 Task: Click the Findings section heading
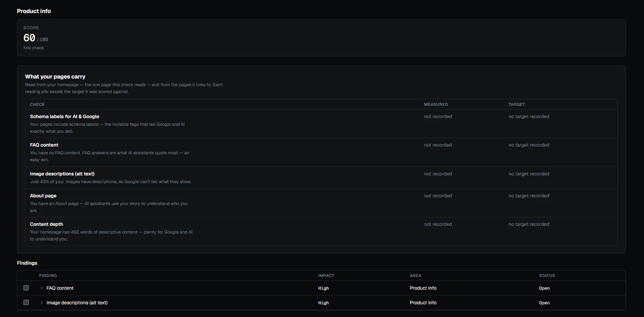pos(27,263)
